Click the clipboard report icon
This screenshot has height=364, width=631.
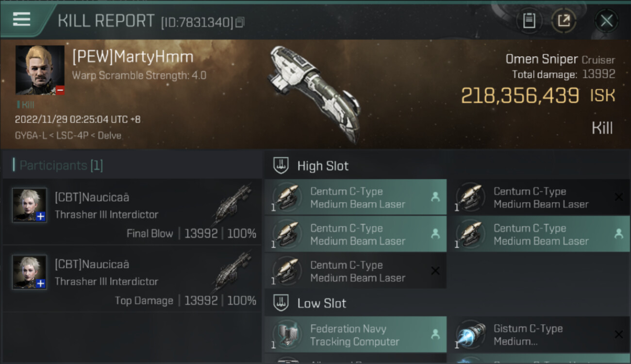529,20
